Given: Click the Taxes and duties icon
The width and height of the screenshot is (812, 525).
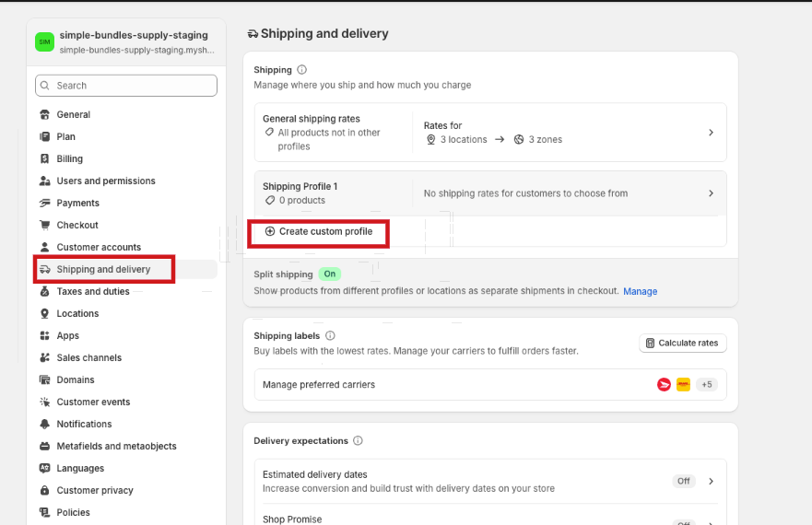Looking at the screenshot, I should [x=44, y=291].
